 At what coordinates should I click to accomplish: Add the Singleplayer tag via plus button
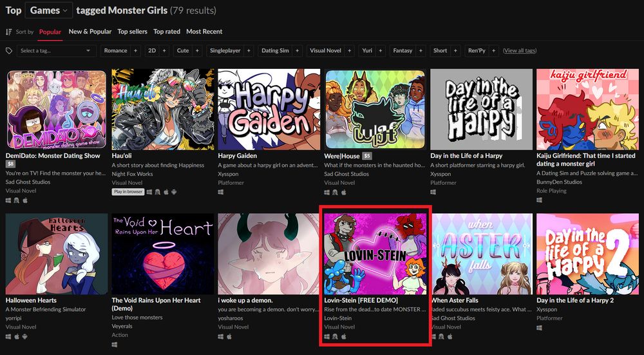(249, 50)
